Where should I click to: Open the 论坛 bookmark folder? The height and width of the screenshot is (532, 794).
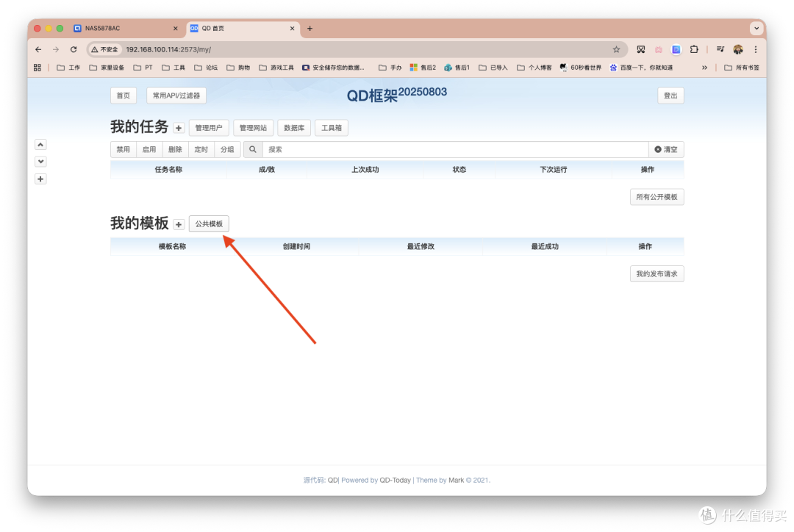click(x=206, y=68)
